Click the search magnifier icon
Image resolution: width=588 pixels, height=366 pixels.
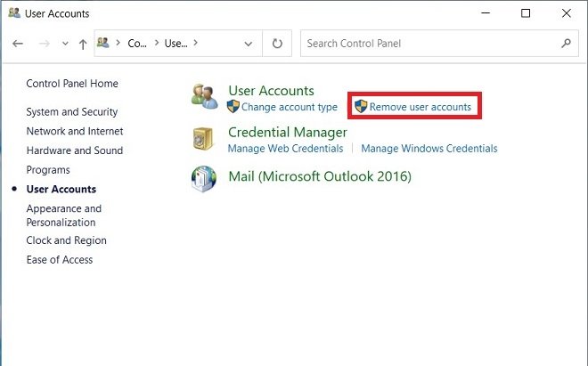[x=566, y=44]
